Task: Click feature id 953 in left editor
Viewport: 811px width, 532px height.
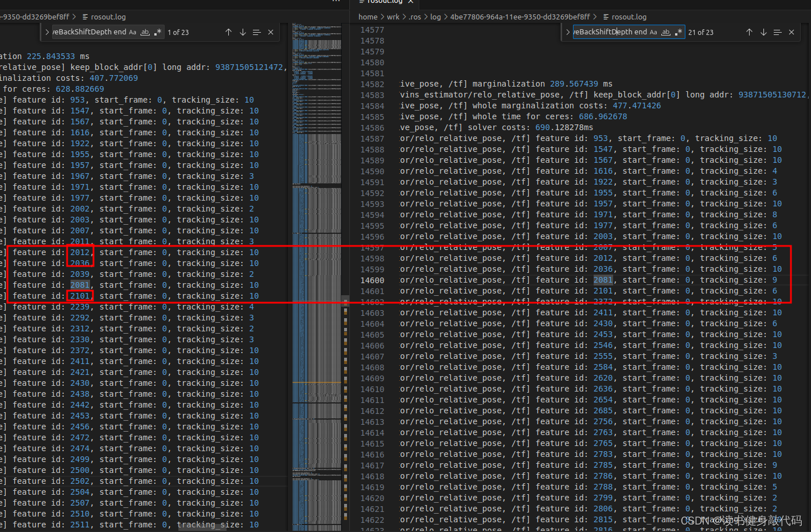Action: 77,100
